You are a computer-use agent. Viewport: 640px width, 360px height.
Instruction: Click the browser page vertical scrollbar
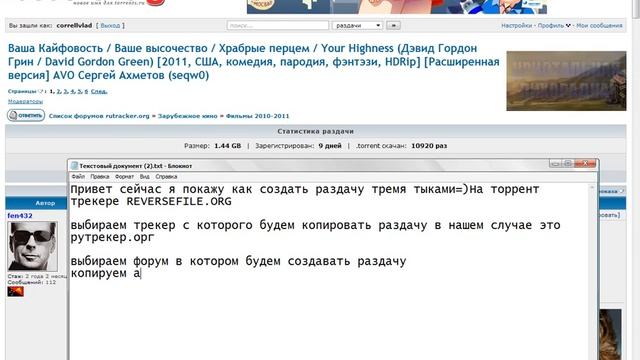coord(636,180)
